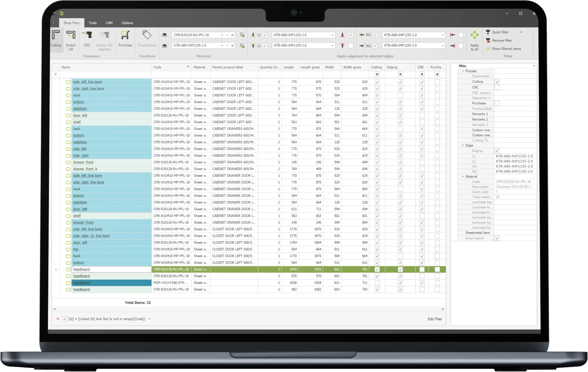Click the Purchase cart icon
This screenshot has height=372, width=588.
125,35
